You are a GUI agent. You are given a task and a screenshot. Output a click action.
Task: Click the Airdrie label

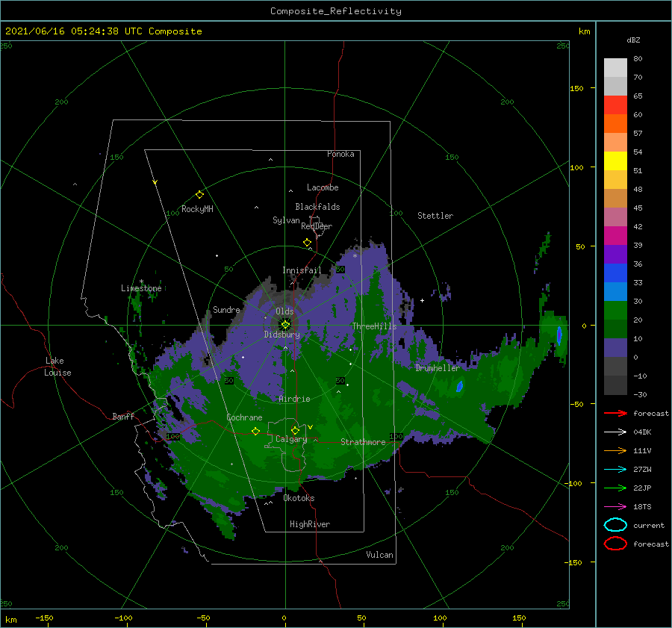pyautogui.click(x=294, y=399)
